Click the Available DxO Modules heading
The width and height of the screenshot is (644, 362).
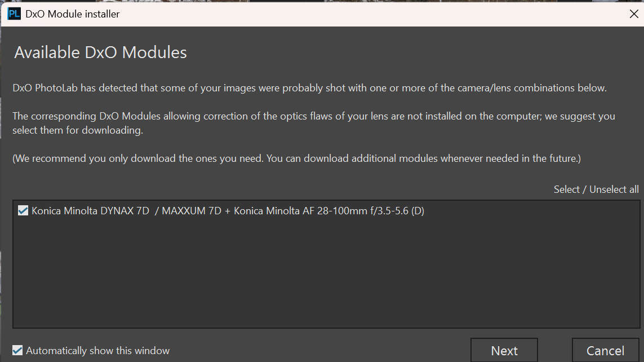click(x=100, y=52)
